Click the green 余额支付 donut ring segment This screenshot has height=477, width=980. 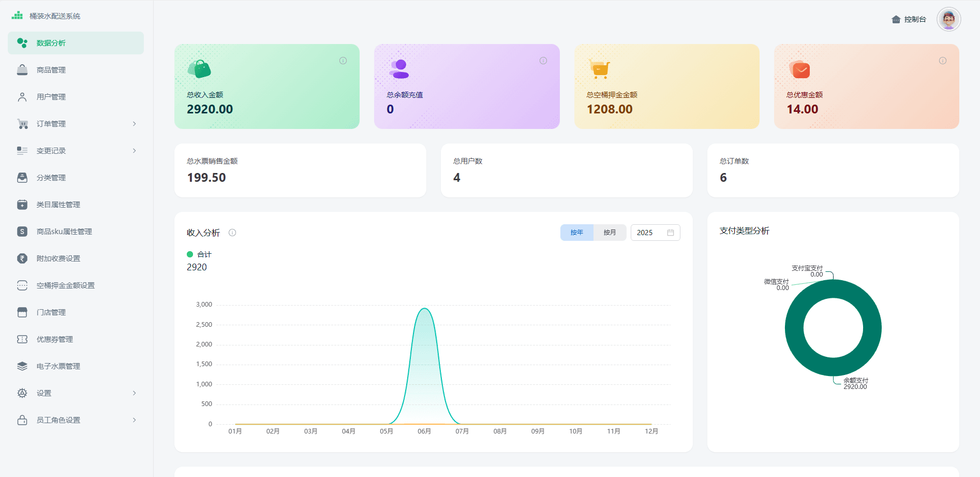pos(794,328)
